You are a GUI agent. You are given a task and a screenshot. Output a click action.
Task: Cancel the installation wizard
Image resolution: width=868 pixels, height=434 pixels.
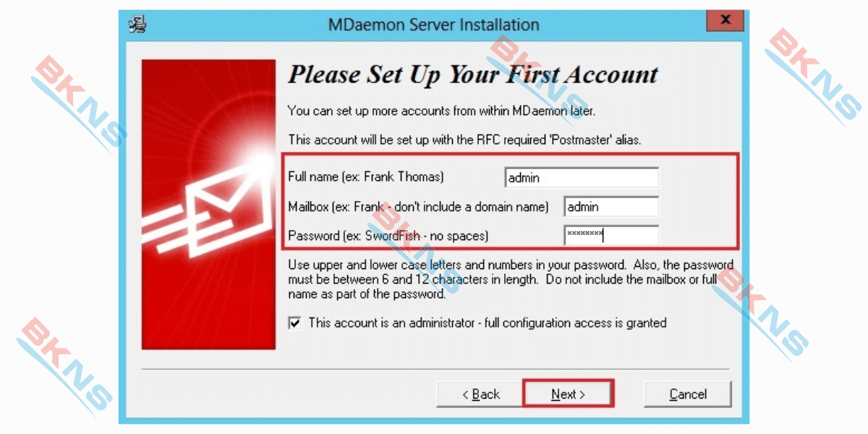(x=688, y=394)
